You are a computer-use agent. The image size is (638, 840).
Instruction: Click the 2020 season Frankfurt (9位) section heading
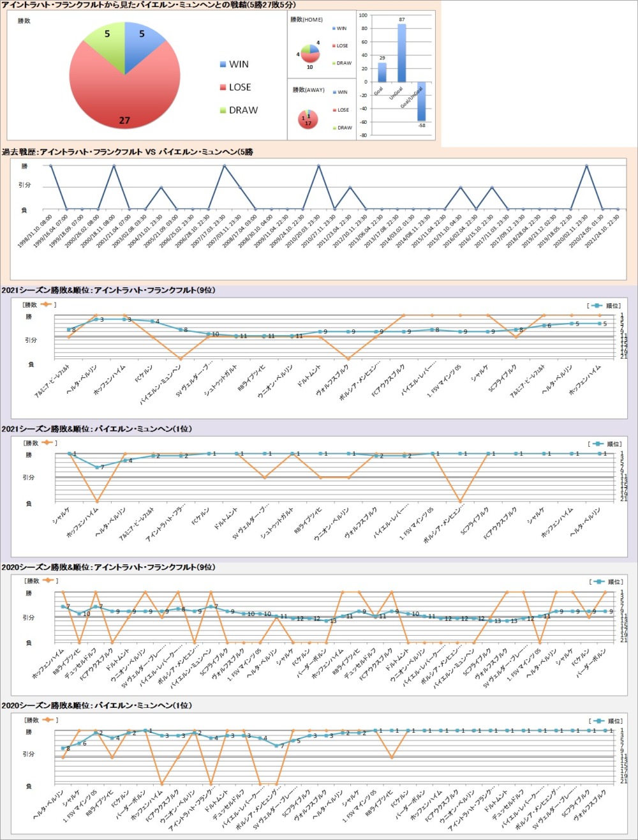(108, 567)
